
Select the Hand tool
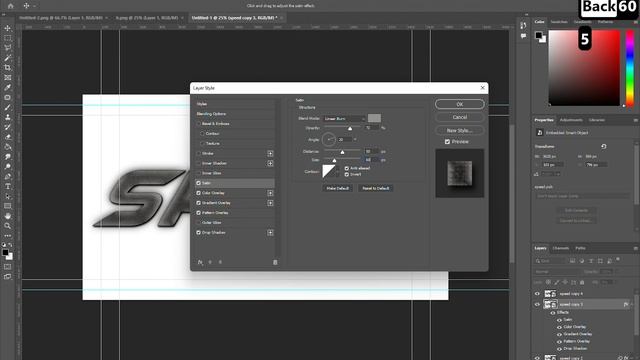click(x=7, y=216)
